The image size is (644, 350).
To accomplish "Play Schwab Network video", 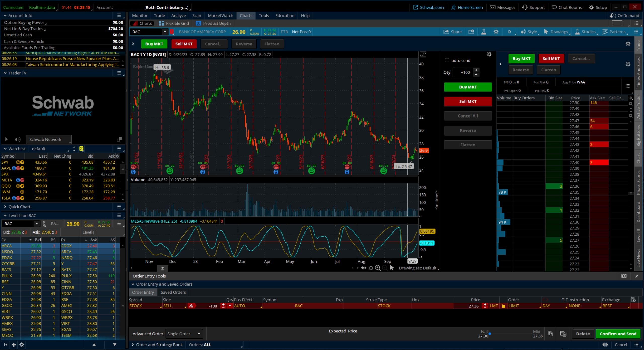I will (6, 139).
